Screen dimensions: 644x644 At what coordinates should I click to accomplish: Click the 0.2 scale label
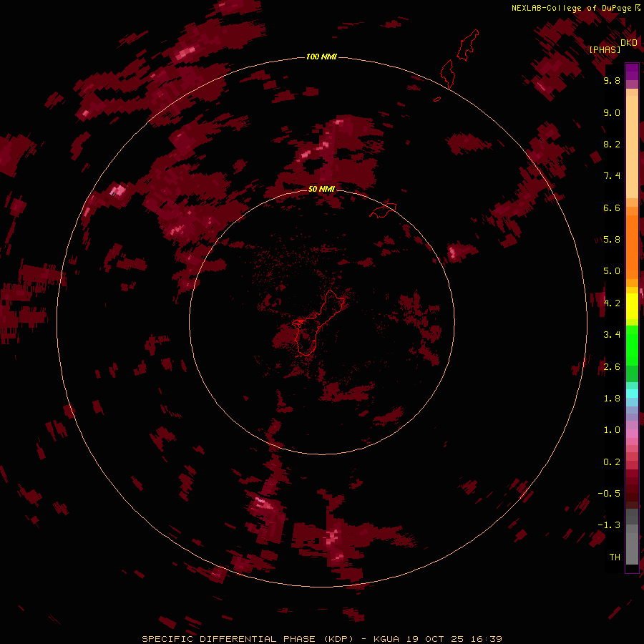tap(612, 462)
